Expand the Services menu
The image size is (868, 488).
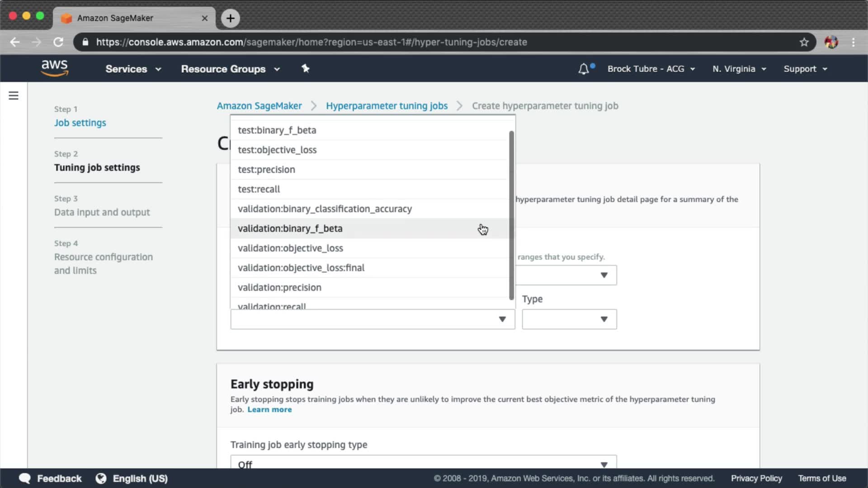tap(133, 69)
